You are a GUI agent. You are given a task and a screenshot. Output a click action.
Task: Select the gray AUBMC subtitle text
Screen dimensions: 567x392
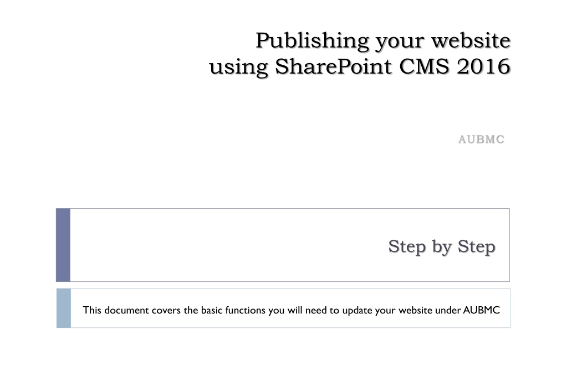pyautogui.click(x=481, y=140)
